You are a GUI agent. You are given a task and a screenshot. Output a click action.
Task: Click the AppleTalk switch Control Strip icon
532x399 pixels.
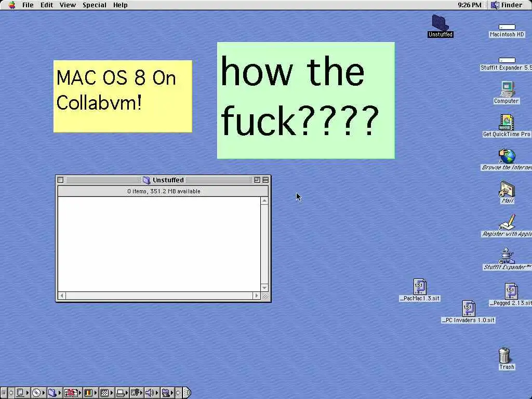(x=20, y=393)
